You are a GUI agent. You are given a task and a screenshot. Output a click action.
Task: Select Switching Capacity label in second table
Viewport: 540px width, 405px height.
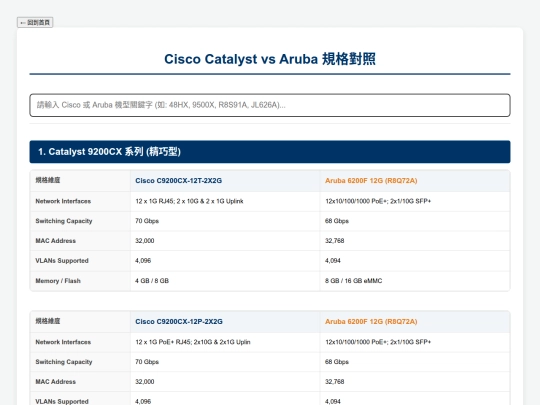click(x=64, y=362)
